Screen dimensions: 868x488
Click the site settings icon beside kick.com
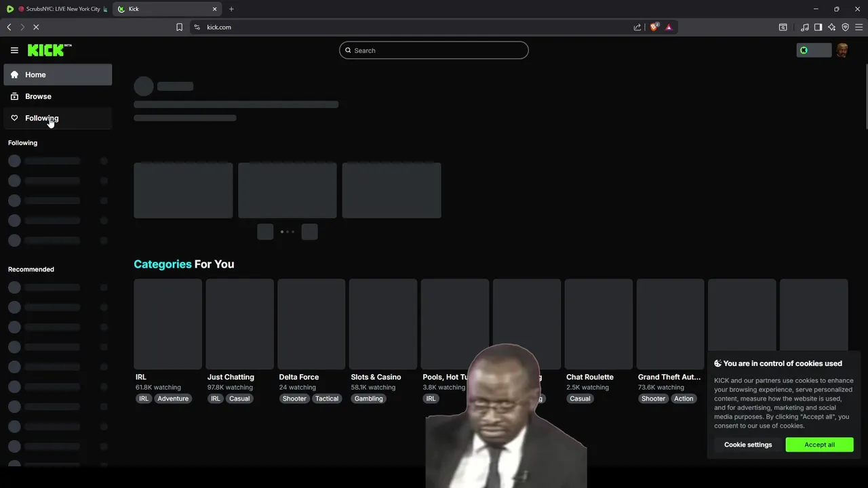coord(197,27)
